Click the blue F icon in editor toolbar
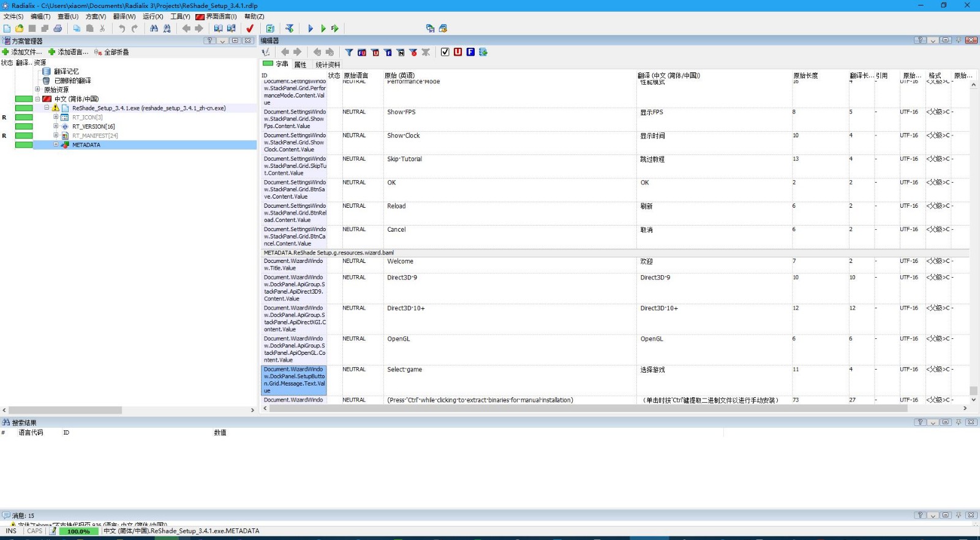Viewport: 980px width, 540px height. [470, 52]
